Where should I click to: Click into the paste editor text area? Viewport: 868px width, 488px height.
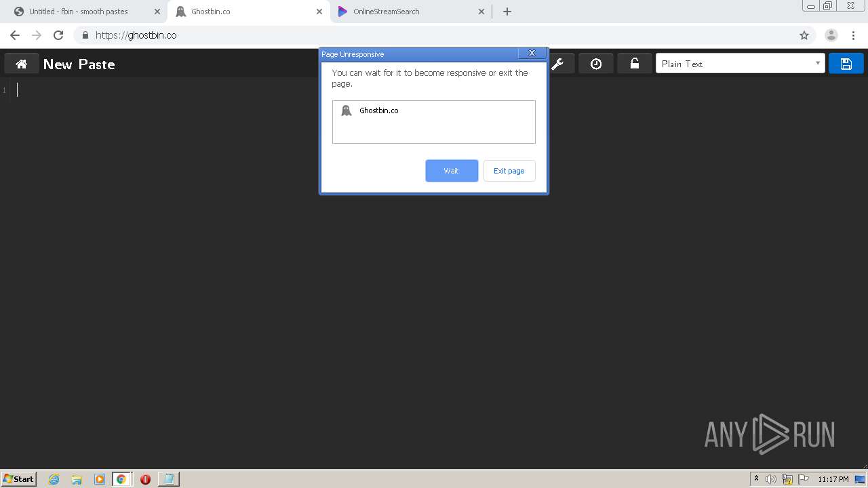click(434, 271)
